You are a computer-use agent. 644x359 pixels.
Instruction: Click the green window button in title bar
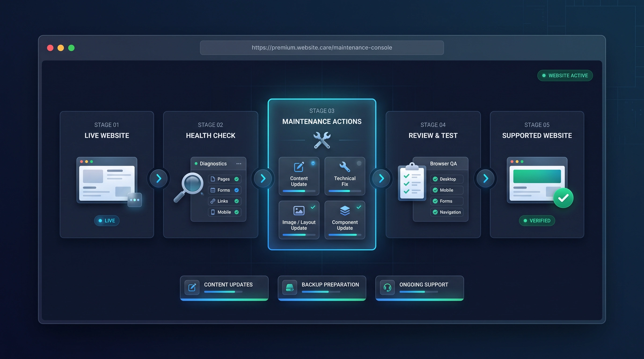click(71, 48)
